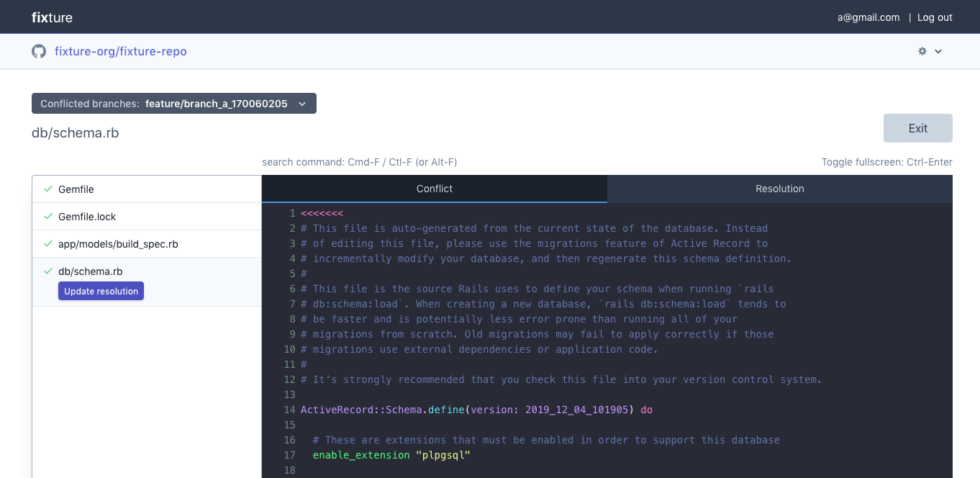
Task: Select app/models/build_spec.rb file
Action: click(x=118, y=244)
